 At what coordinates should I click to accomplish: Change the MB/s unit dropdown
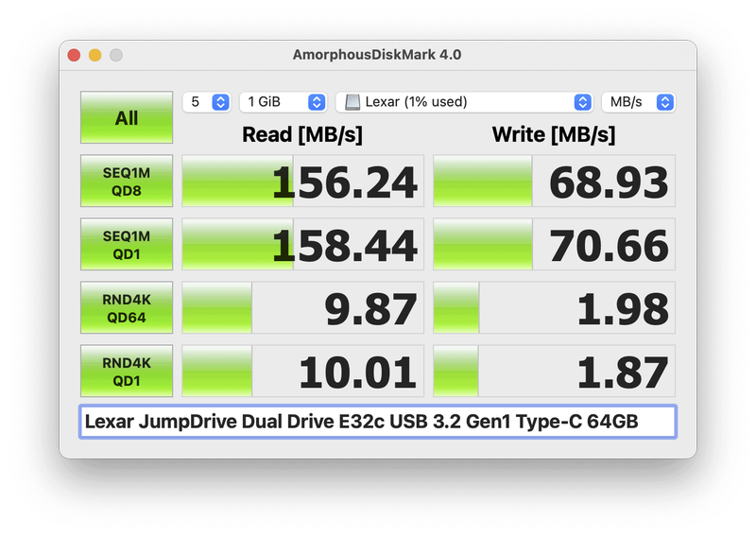pyautogui.click(x=638, y=102)
